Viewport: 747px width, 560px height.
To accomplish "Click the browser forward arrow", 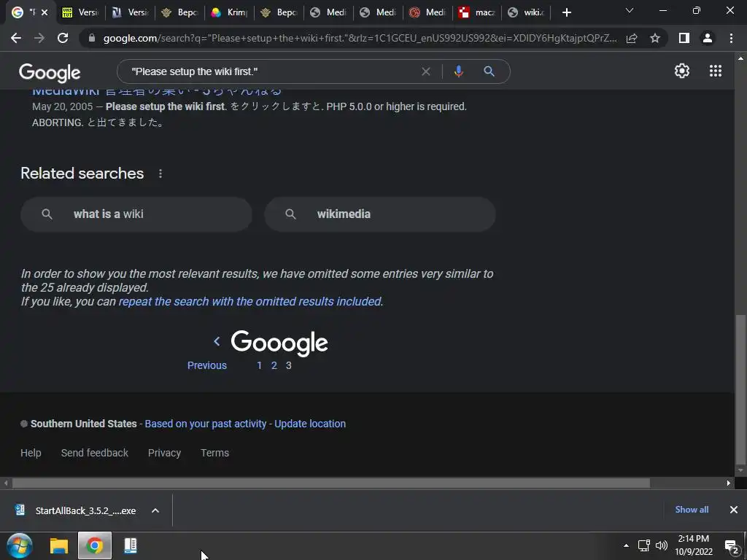I will coord(39,38).
